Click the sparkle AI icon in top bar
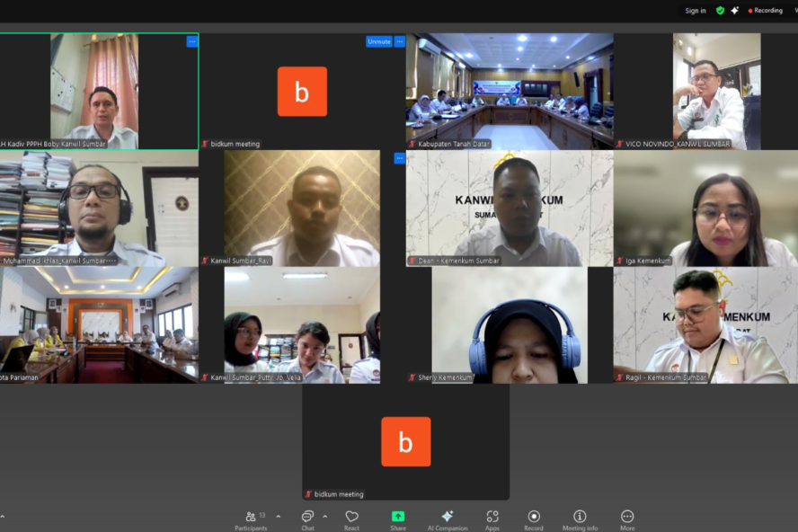798x532 pixels. [734, 11]
